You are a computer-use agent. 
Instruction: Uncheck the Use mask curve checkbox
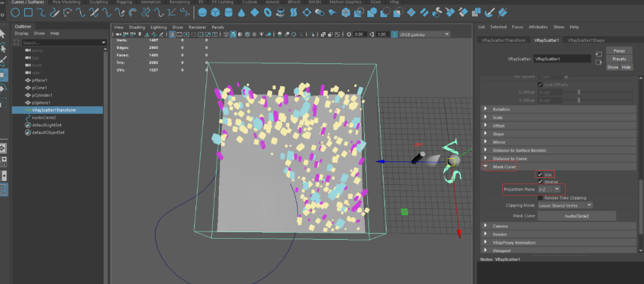540,174
